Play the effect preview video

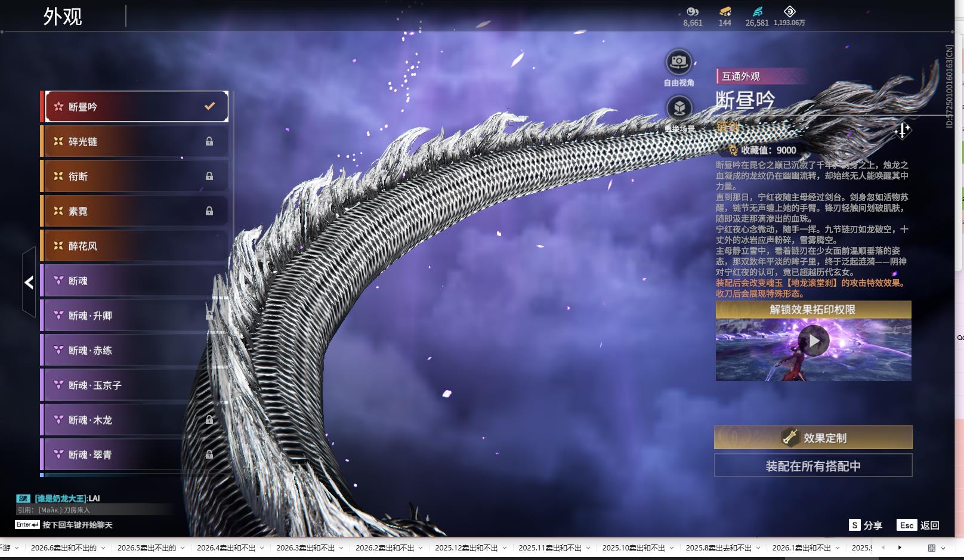[x=814, y=341]
